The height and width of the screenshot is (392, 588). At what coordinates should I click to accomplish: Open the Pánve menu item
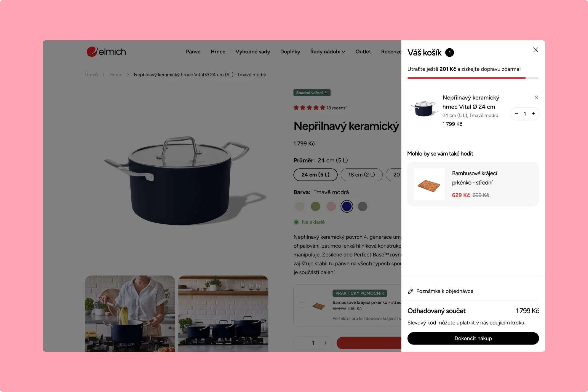pyautogui.click(x=193, y=52)
